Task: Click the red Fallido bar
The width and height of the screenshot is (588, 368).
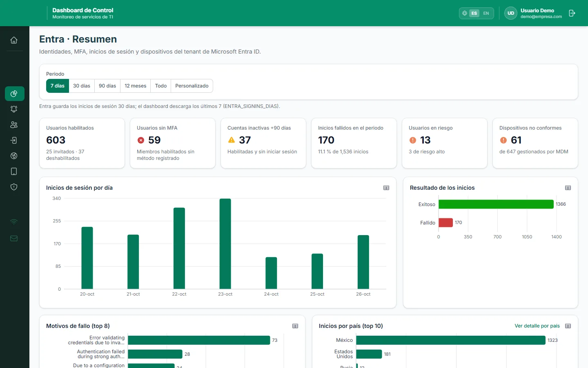Action: tap(446, 222)
